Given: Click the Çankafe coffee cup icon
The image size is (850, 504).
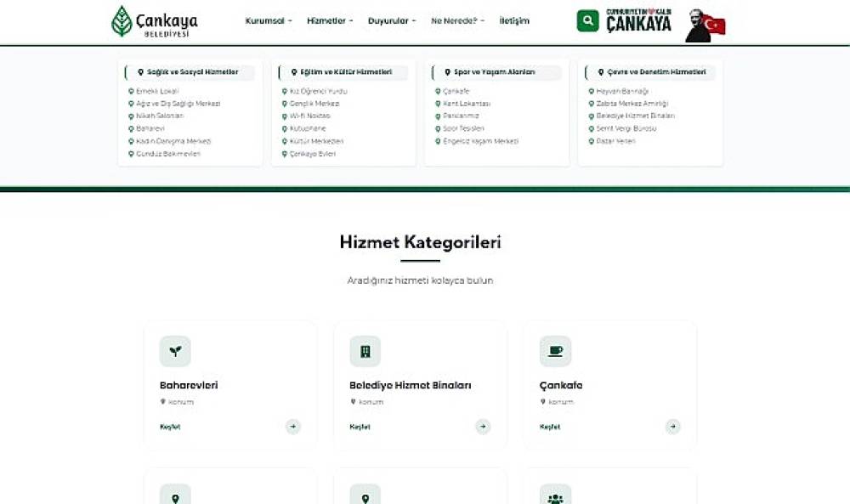Looking at the screenshot, I should pyautogui.click(x=555, y=351).
